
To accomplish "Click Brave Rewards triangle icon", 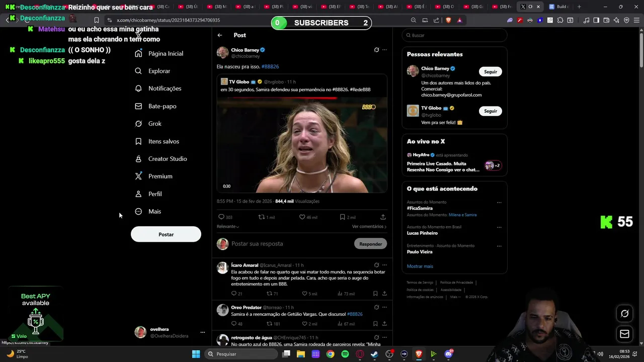I will [459, 20].
